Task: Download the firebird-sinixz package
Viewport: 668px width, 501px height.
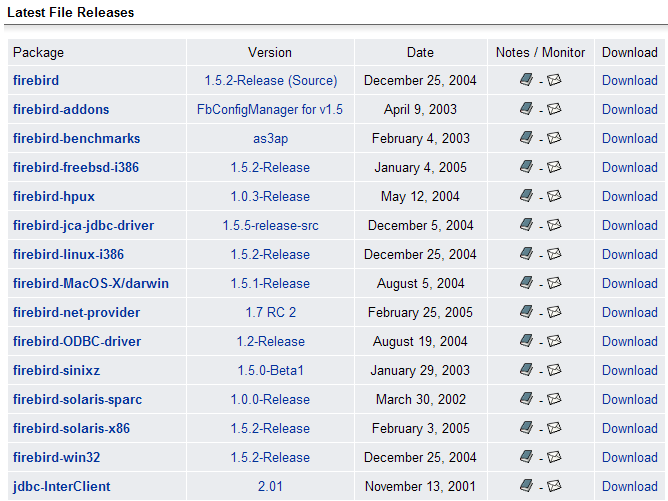Action: click(629, 370)
